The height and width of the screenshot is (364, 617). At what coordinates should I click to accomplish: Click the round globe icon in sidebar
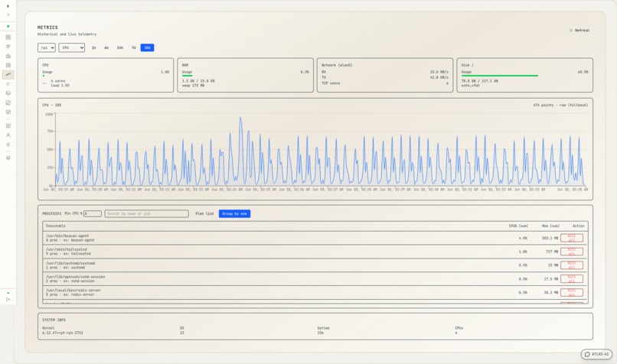coord(8,93)
